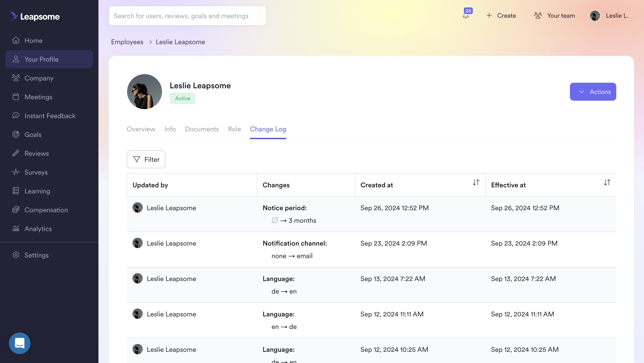This screenshot has width=644, height=363.
Task: Open Instant Feedback in sidebar
Action: [49, 116]
